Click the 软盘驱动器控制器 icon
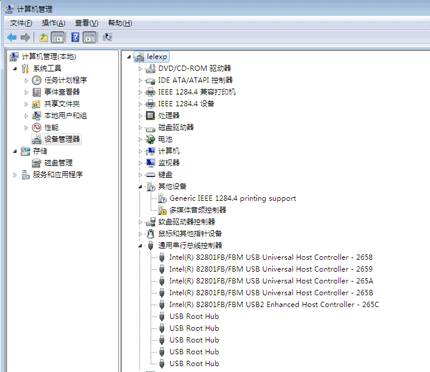Screen dimensions: 430x372 tap(151, 222)
